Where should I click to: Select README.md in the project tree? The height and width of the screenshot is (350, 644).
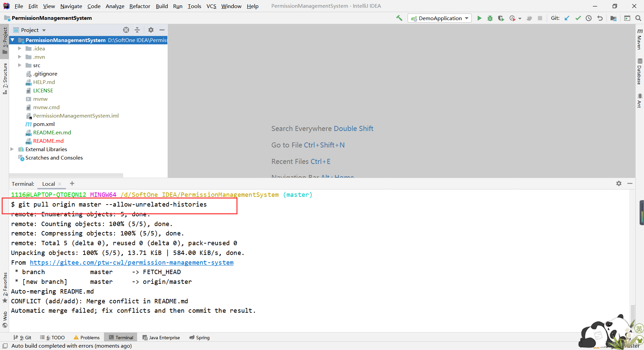click(x=48, y=141)
